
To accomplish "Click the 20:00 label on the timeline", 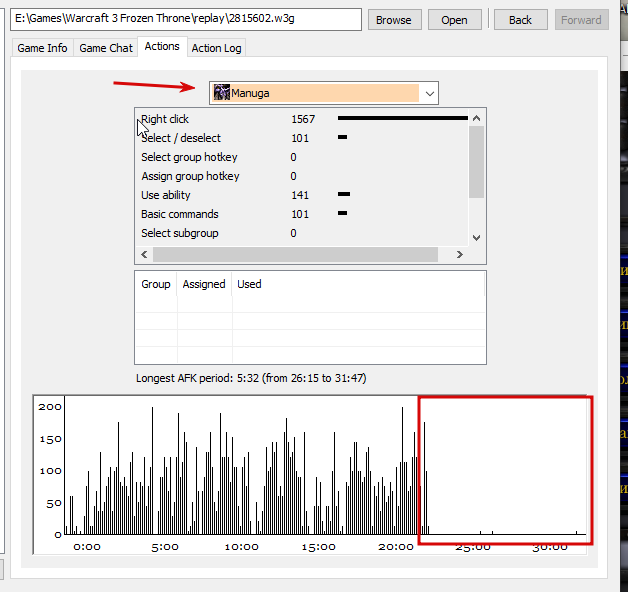I will [x=396, y=547].
